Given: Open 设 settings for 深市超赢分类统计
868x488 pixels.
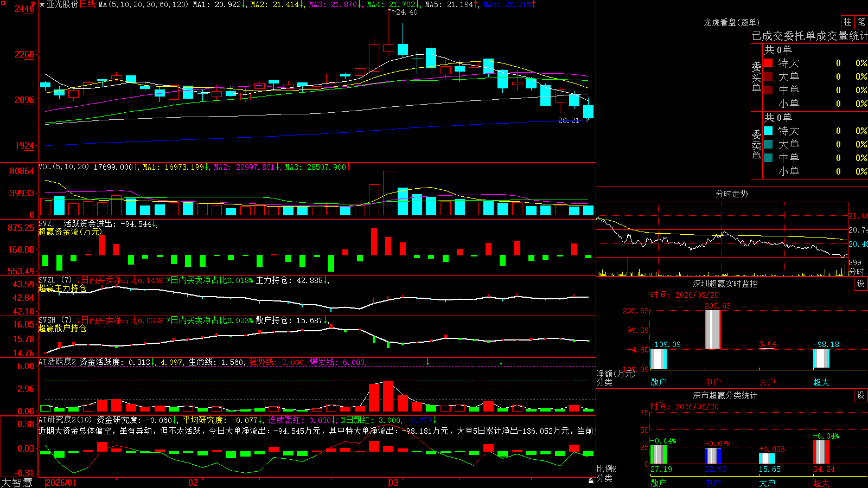Looking at the screenshot, I should click(x=861, y=396).
